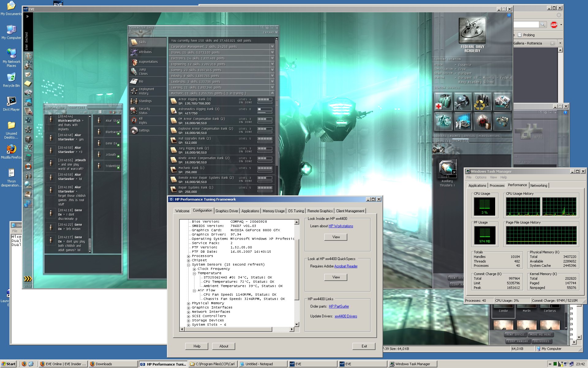Expand the Processors tree node
Screen dimensions: 588x368
click(x=189, y=256)
